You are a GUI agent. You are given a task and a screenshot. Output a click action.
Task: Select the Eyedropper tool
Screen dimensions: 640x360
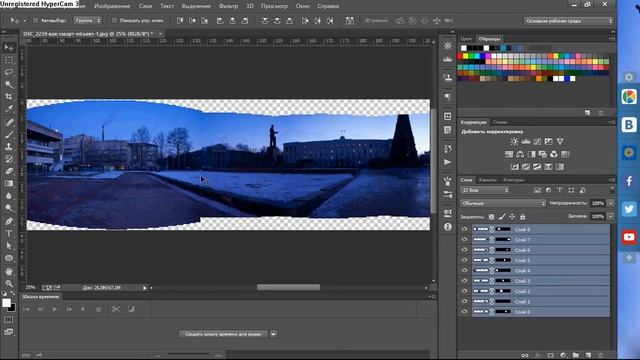coord(9,109)
